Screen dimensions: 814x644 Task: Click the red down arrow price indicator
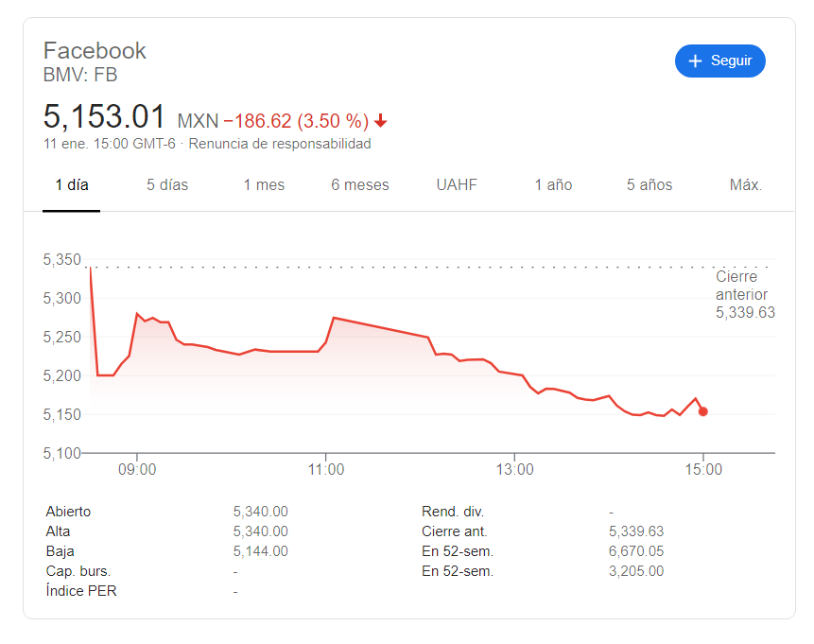point(380,121)
